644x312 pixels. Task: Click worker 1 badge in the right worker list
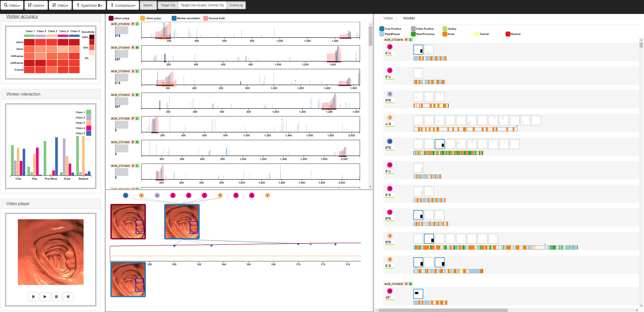(390, 70)
